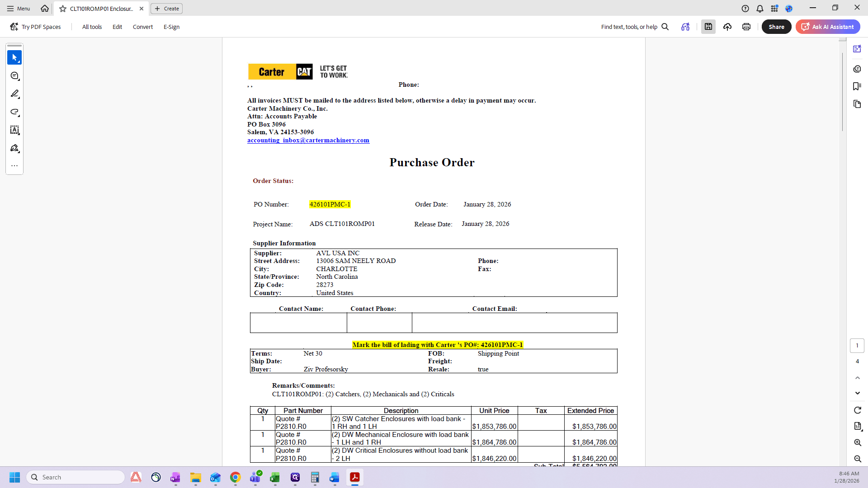
Task: Upload document to cloud
Action: pyautogui.click(x=727, y=27)
